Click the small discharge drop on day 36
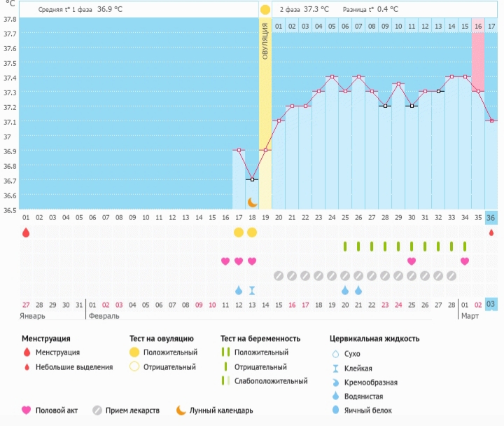 click(x=491, y=233)
